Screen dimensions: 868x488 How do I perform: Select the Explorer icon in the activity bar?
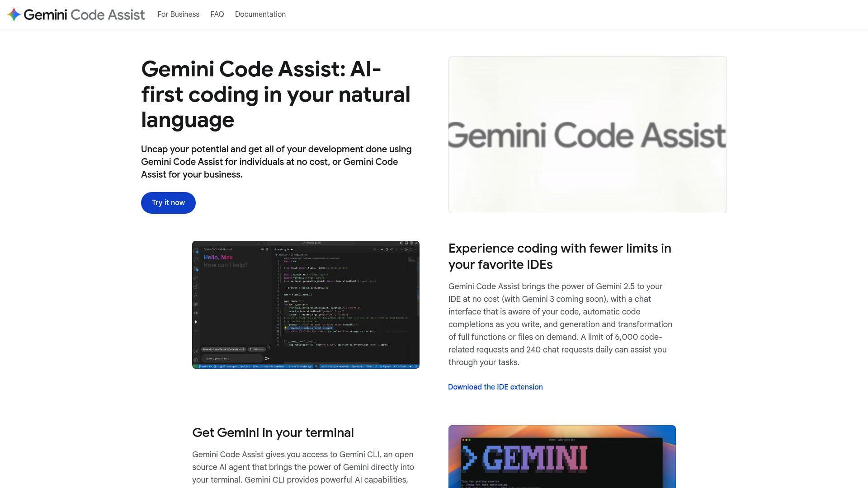[x=195, y=251]
